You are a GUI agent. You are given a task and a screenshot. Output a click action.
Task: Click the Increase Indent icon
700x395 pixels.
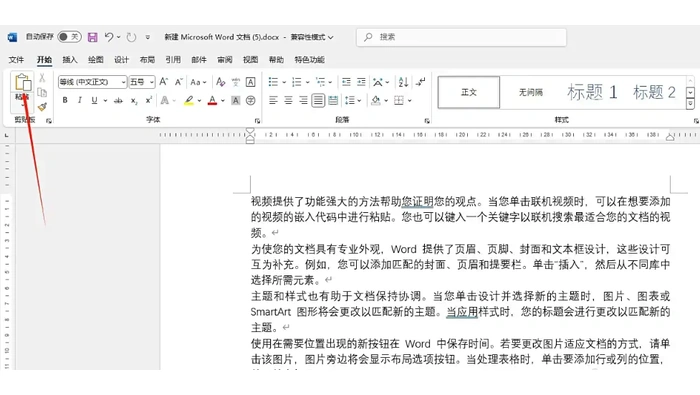point(361,82)
